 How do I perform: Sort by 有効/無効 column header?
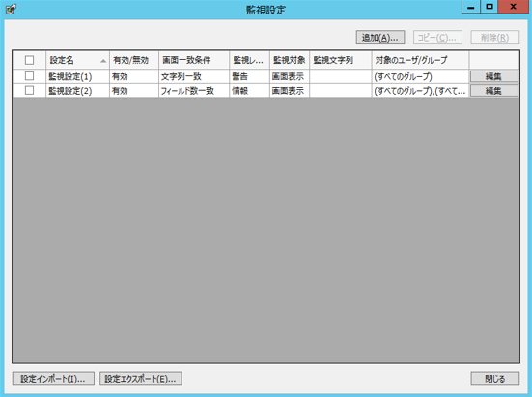pyautogui.click(x=134, y=60)
